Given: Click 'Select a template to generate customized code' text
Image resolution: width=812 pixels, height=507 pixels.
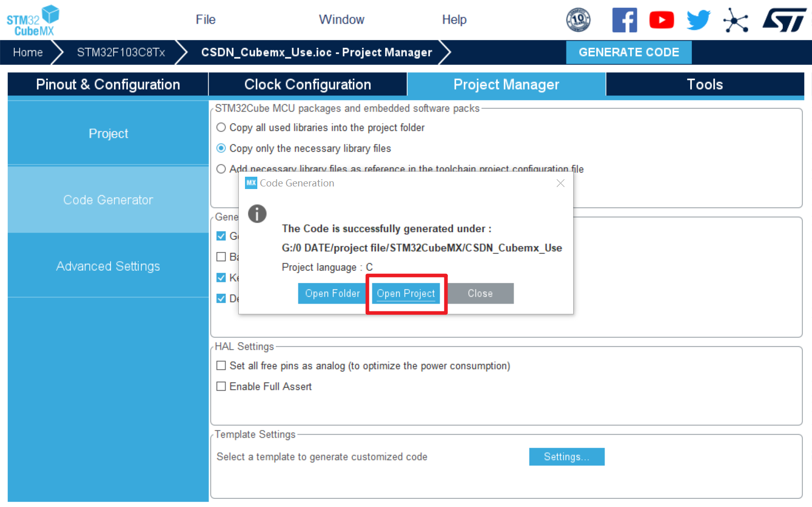Looking at the screenshot, I should point(322,457).
